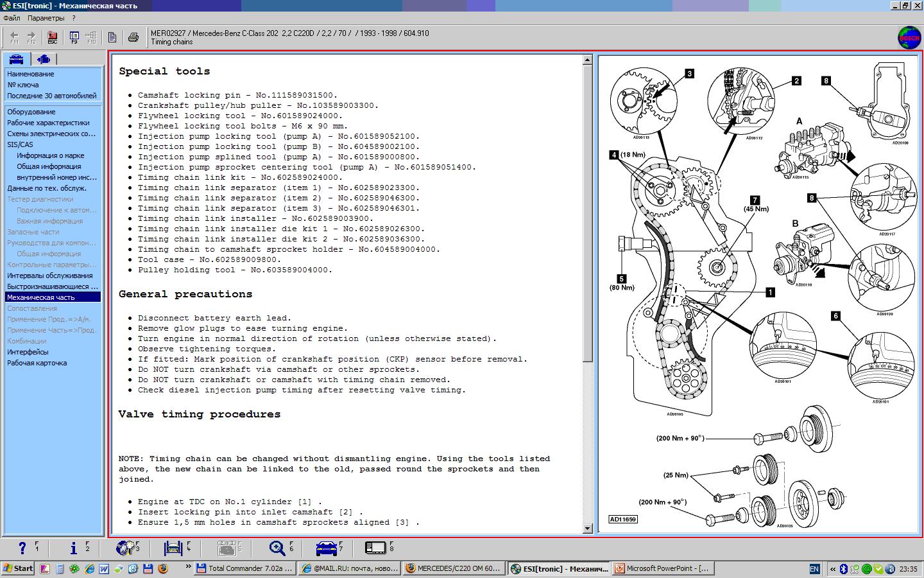
Task: Go forward with the F12 arrow
Action: [31, 37]
